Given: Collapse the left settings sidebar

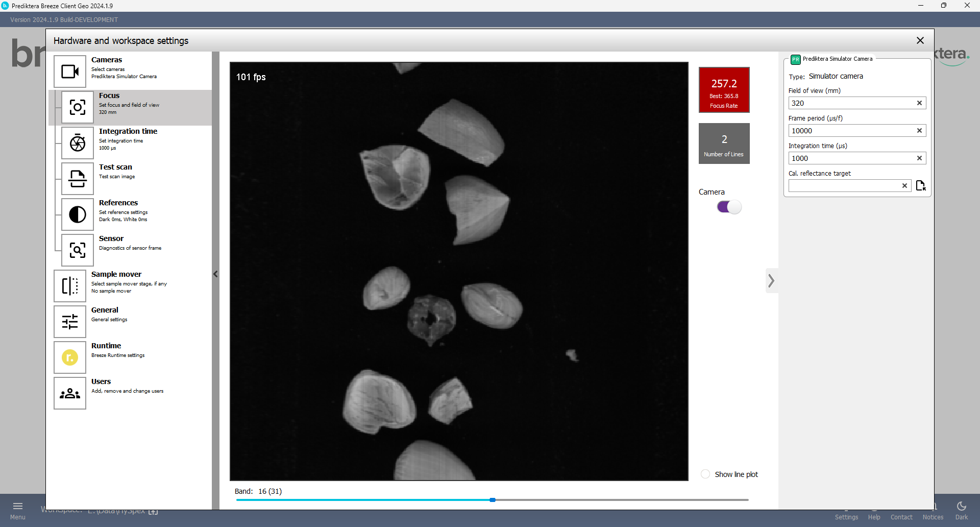Looking at the screenshot, I should 215,274.
